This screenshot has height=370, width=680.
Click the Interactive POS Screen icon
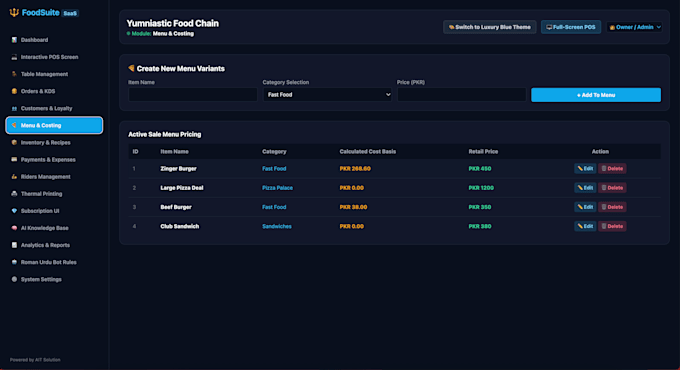click(x=14, y=57)
